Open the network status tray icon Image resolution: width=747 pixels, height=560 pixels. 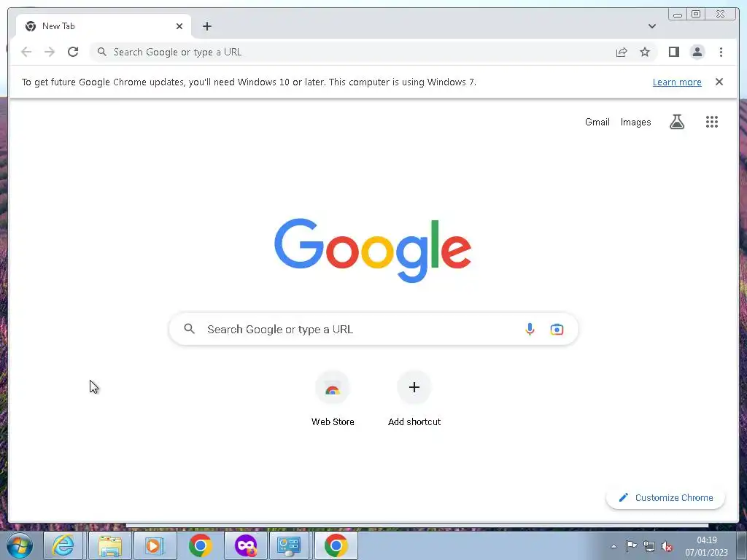pyautogui.click(x=649, y=546)
